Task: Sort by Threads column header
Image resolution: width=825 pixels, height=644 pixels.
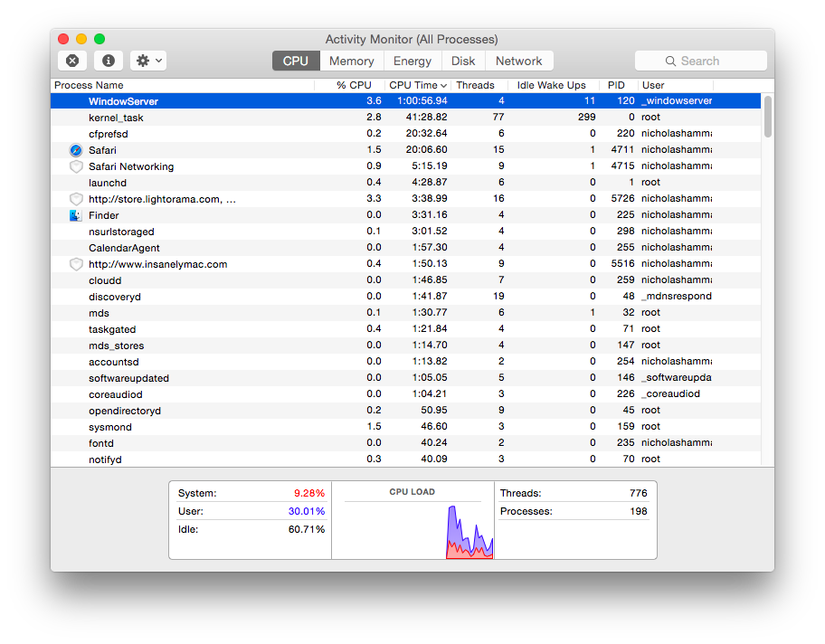Action: (x=479, y=85)
